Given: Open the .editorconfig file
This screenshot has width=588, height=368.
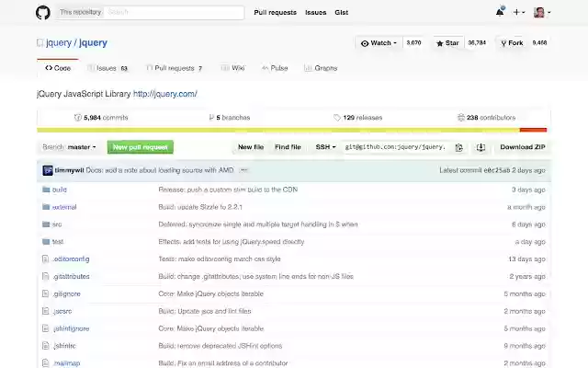Looking at the screenshot, I should (x=71, y=259).
